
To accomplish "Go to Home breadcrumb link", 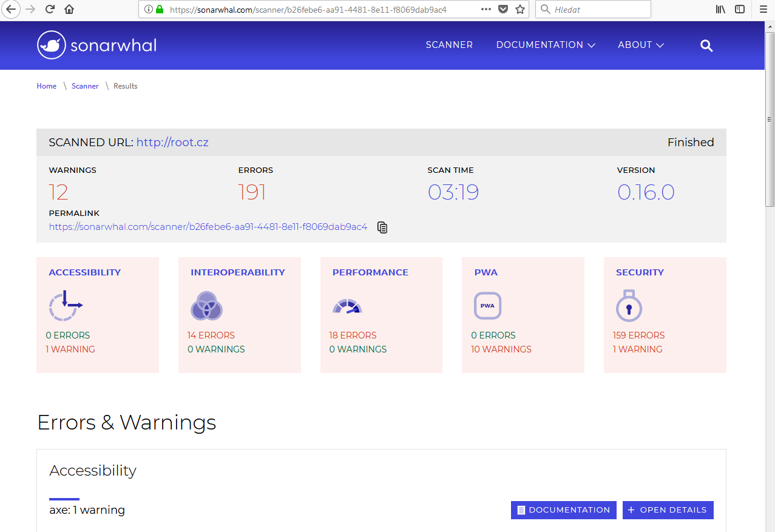I will pos(47,86).
